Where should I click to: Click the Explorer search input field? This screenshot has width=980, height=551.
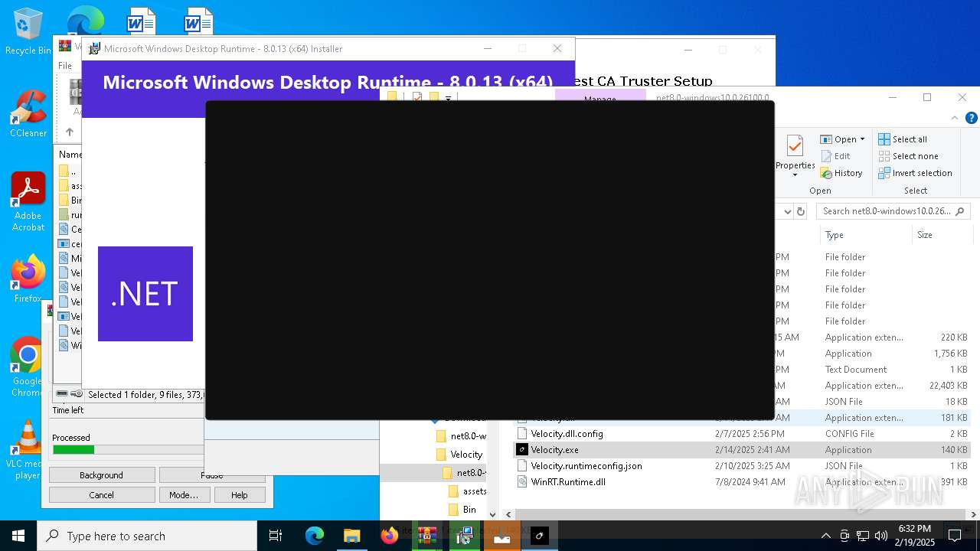886,211
